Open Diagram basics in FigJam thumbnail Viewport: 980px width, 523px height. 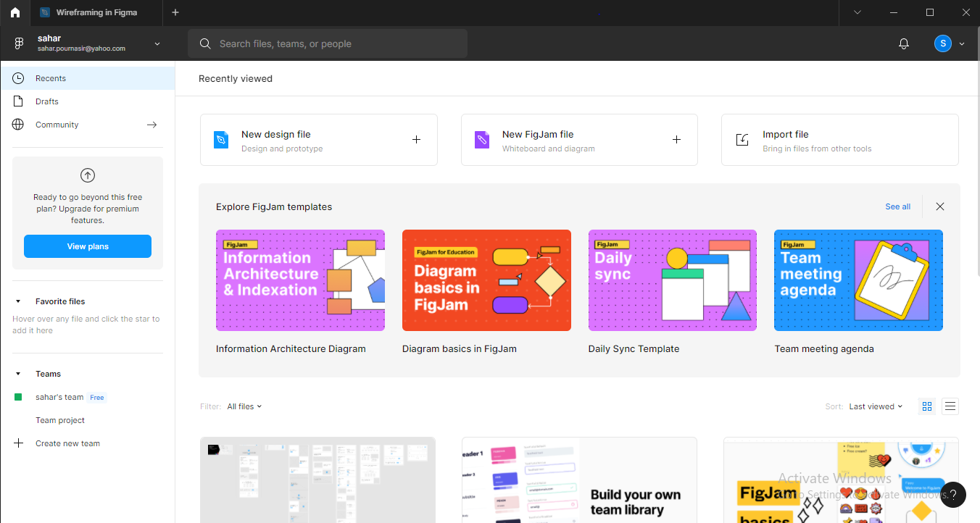click(486, 280)
